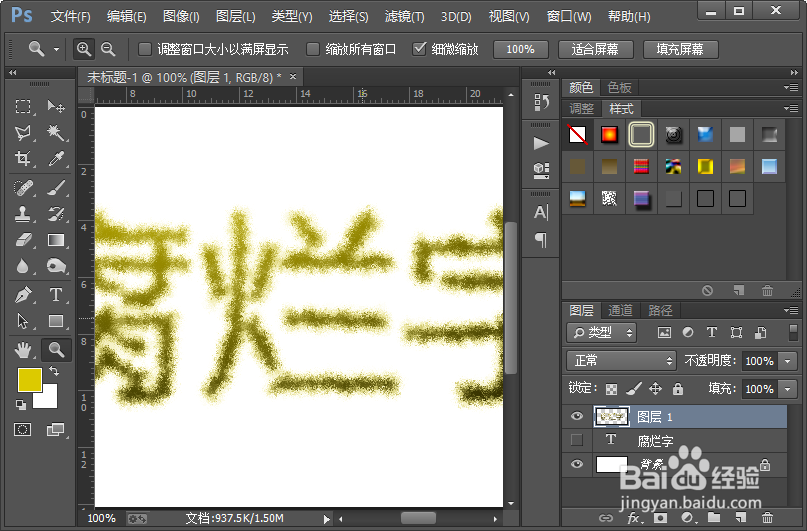Select the Healing Brush tool
807x531 pixels.
(23, 188)
